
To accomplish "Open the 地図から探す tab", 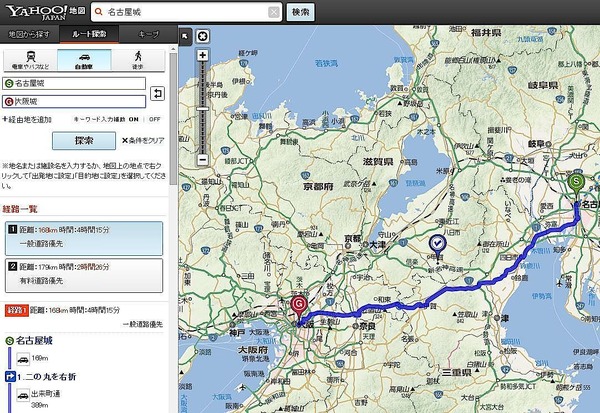I will (x=32, y=33).
